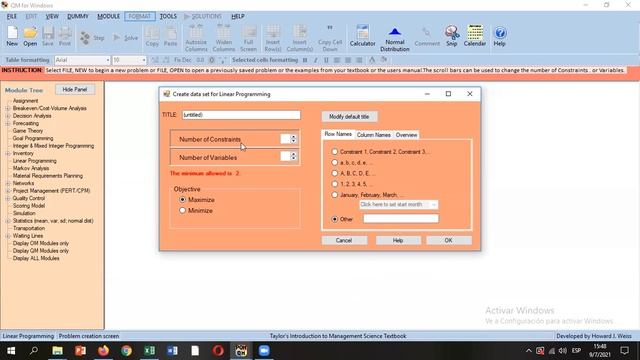Select Linear Programming in module tree

(x=34, y=161)
